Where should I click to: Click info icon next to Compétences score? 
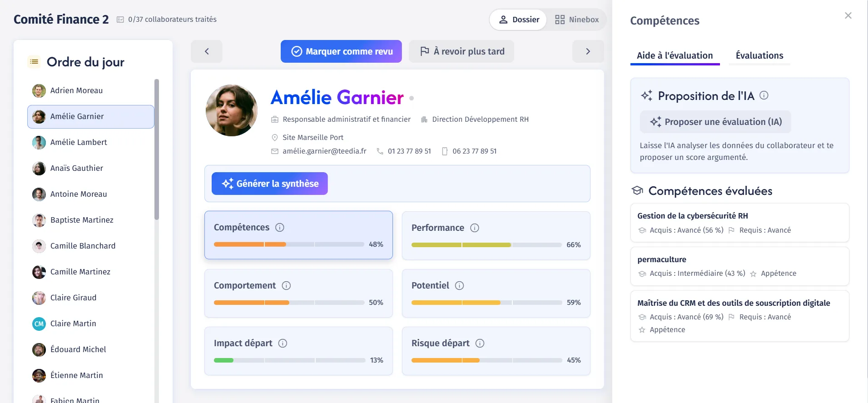click(x=280, y=227)
